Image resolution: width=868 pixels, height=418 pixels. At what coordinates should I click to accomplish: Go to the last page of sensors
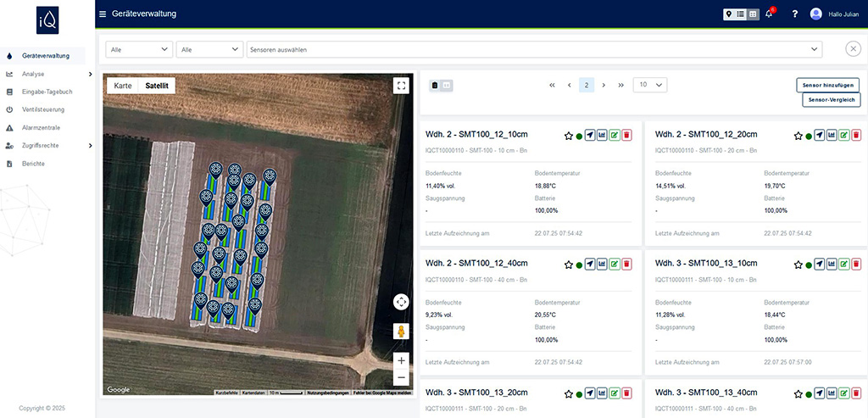tap(621, 86)
